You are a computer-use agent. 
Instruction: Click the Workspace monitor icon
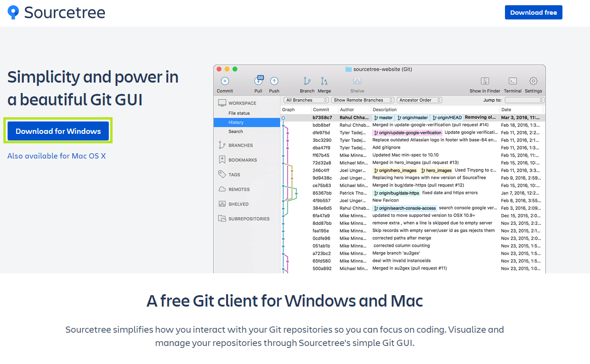[x=222, y=103]
